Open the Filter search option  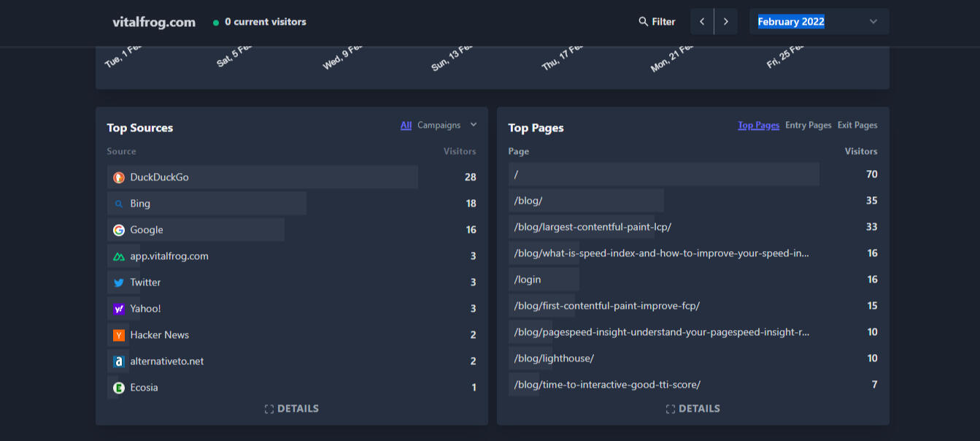657,22
